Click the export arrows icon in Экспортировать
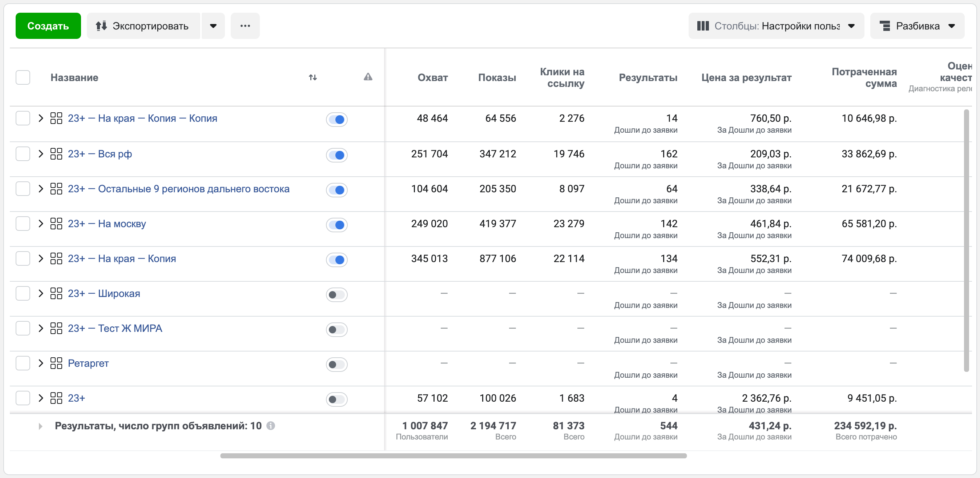 [101, 26]
